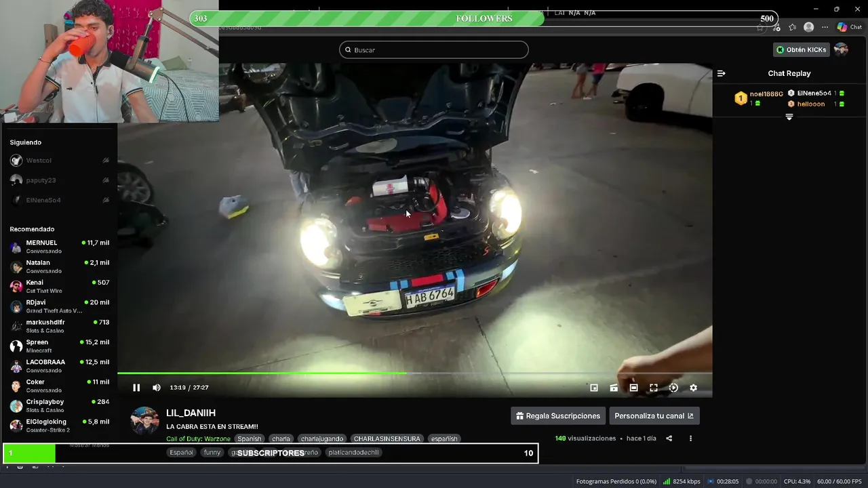Open LACOBRAAA recommended channel

coord(59,366)
